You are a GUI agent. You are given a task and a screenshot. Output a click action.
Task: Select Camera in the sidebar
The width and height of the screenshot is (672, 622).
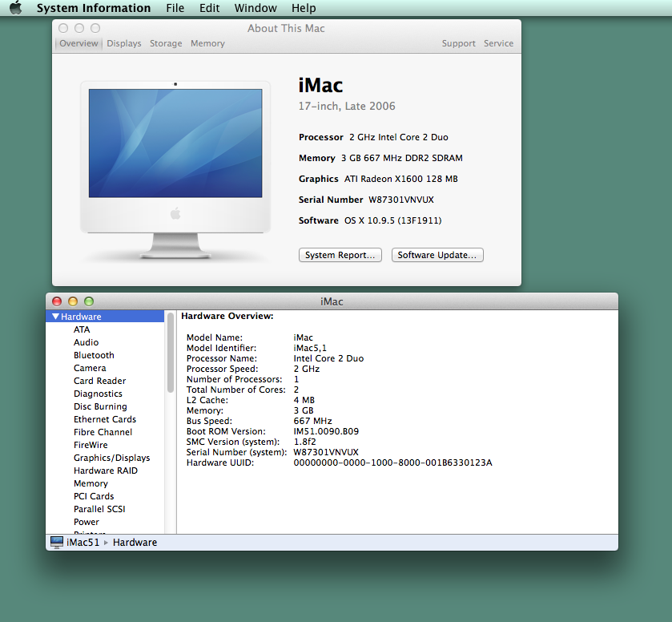[90, 368]
